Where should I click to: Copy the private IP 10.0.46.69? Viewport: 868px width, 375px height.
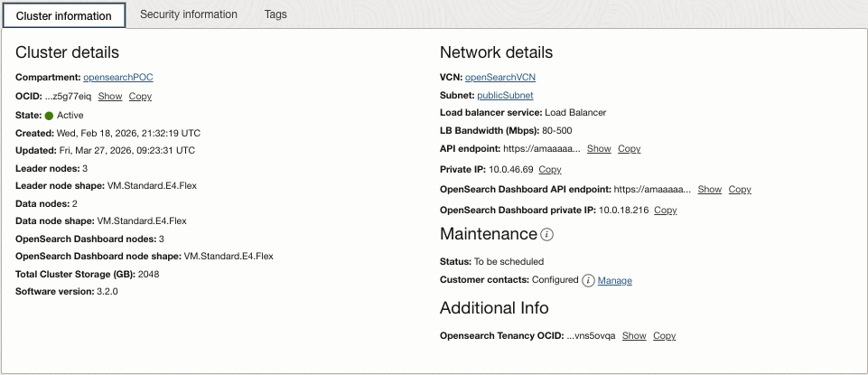coord(550,170)
